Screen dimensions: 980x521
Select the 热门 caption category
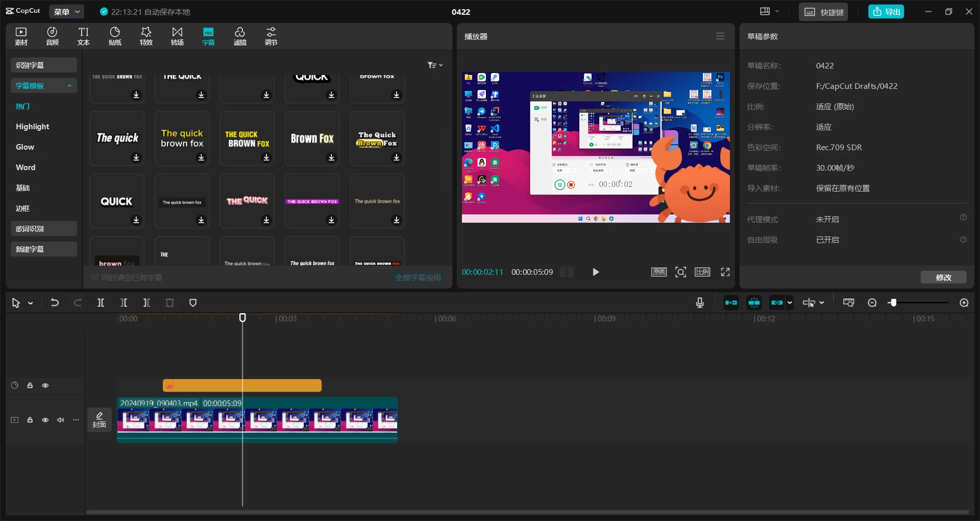[22, 106]
